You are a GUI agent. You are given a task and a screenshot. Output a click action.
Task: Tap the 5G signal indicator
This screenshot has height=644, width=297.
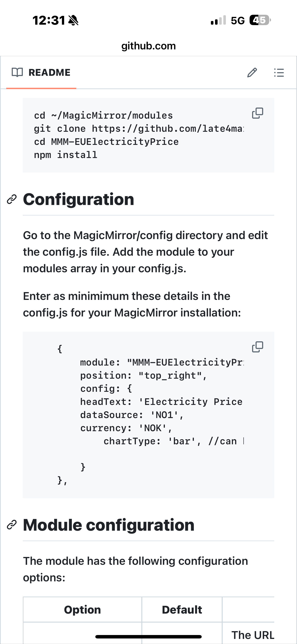238,20
